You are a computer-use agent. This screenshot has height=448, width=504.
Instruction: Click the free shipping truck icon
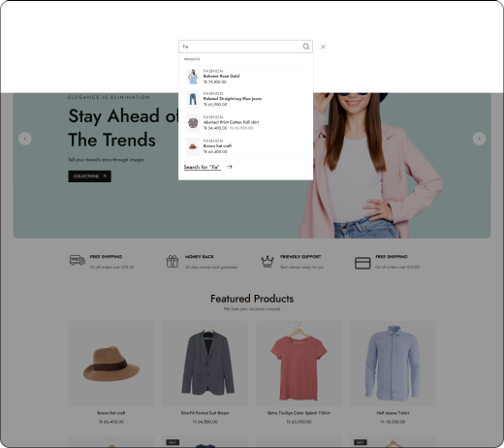(x=78, y=260)
